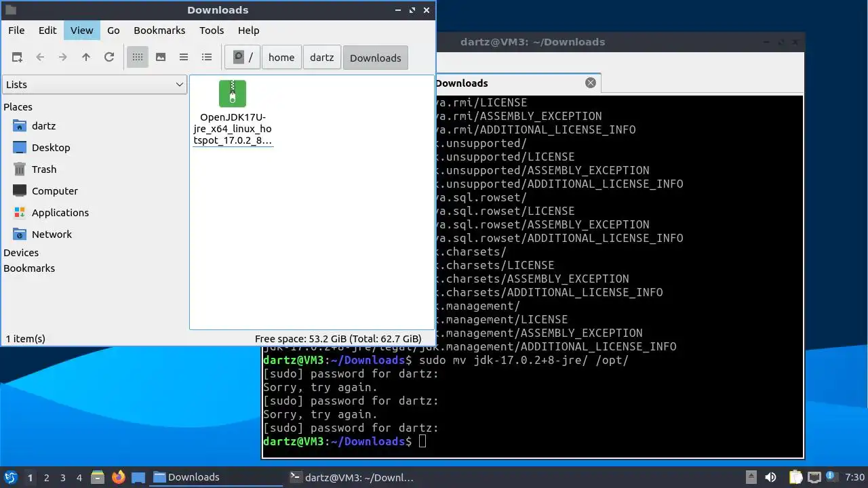Reload the Downloads folder view
Viewport: 868px width, 488px height.
tap(109, 58)
